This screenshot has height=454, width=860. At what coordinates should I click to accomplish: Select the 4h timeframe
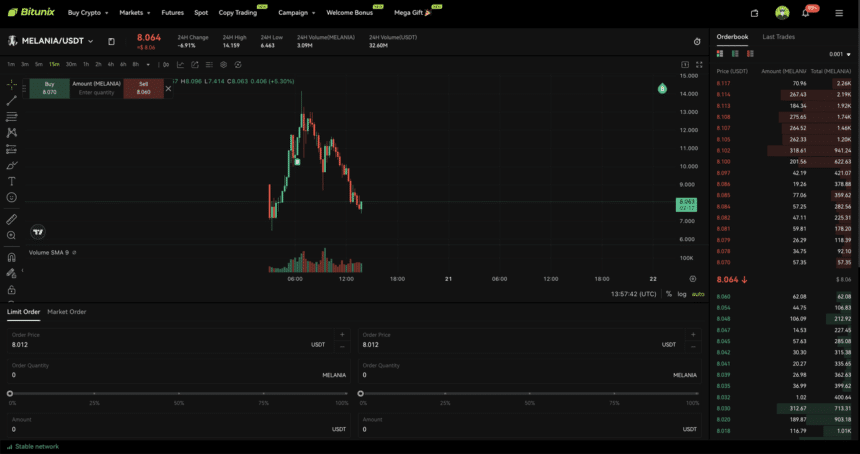pyautogui.click(x=111, y=65)
